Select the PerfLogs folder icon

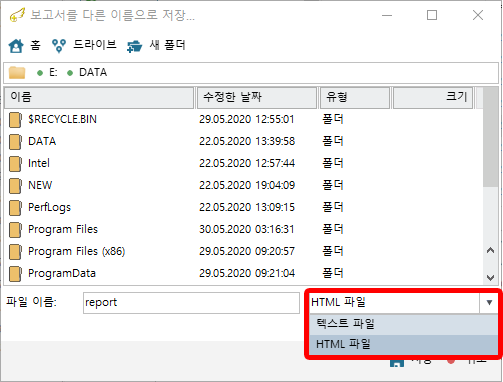pyautogui.click(x=15, y=208)
